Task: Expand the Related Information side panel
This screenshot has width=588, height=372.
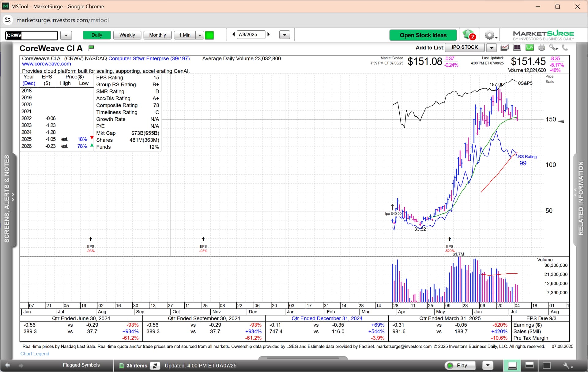Action: click(x=580, y=199)
